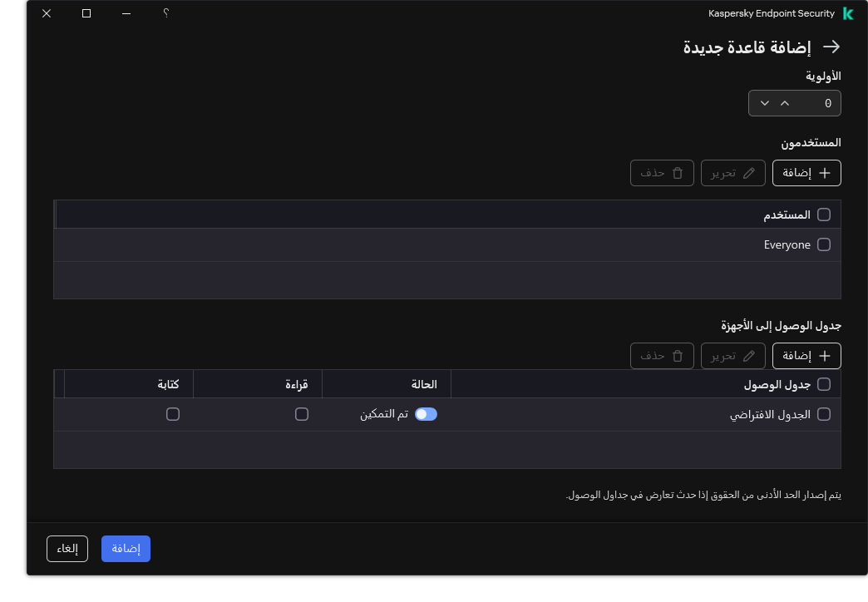
Task: Click the back arrow to return
Action: click(x=831, y=47)
